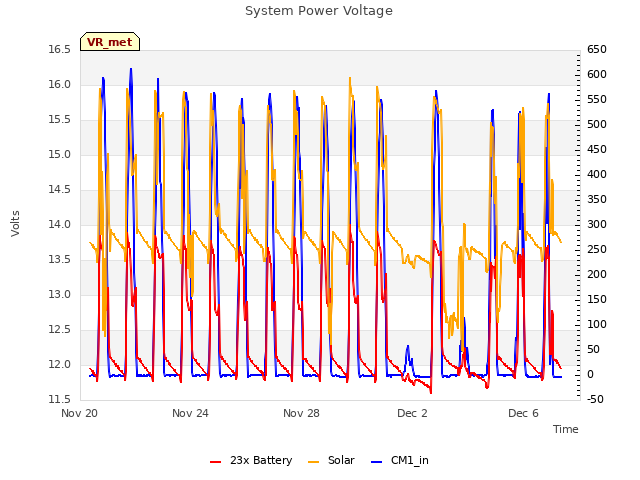Viewport: 640px width, 480px height.
Task: Click the 11.5 left axis value
Action: coord(60,400)
